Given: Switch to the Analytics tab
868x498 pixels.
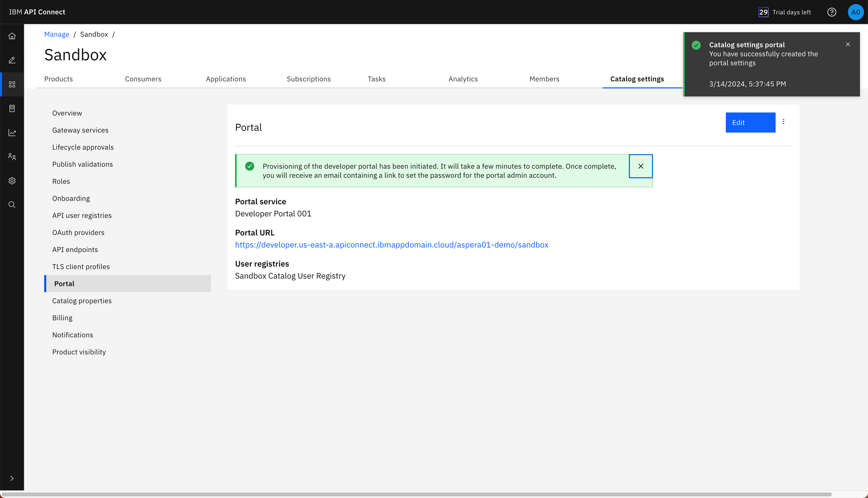Looking at the screenshot, I should (x=463, y=79).
